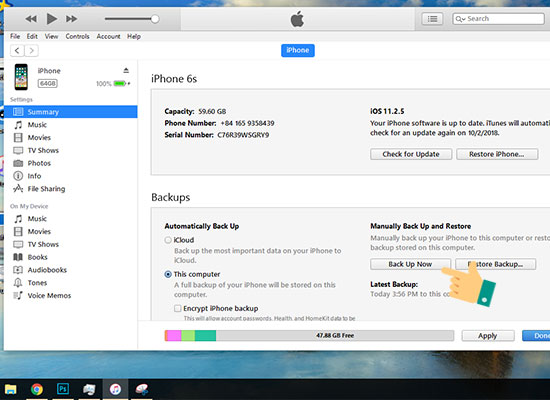Viewport: 550px width, 400px height.
Task: Click the blue Done button
Action: click(537, 336)
